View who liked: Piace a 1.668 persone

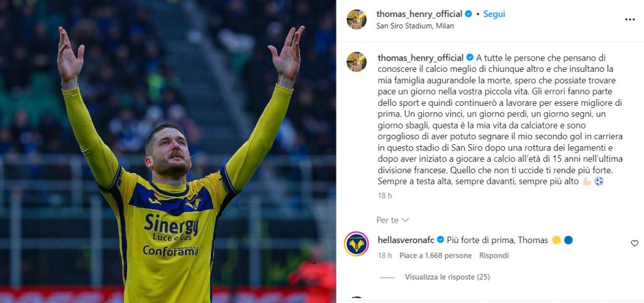pyautogui.click(x=435, y=255)
